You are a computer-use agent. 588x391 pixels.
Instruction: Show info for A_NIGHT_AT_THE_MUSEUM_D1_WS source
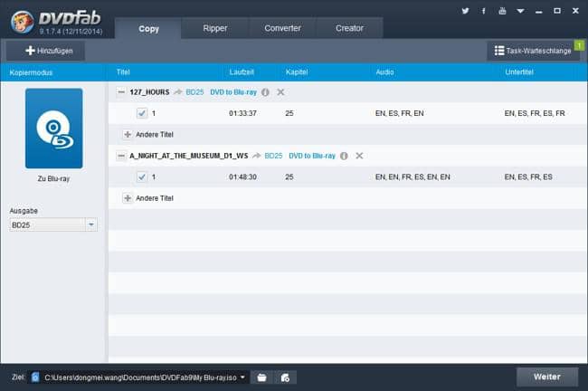click(x=344, y=156)
